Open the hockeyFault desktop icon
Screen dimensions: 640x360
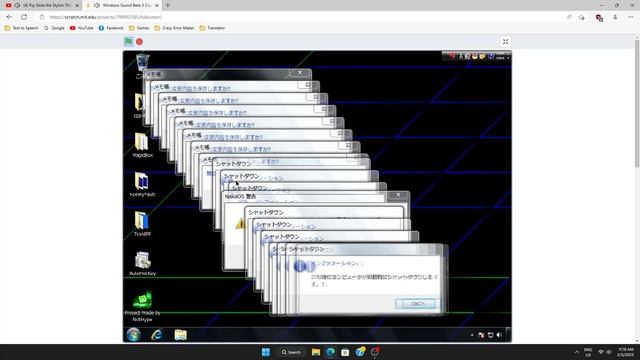point(142,184)
